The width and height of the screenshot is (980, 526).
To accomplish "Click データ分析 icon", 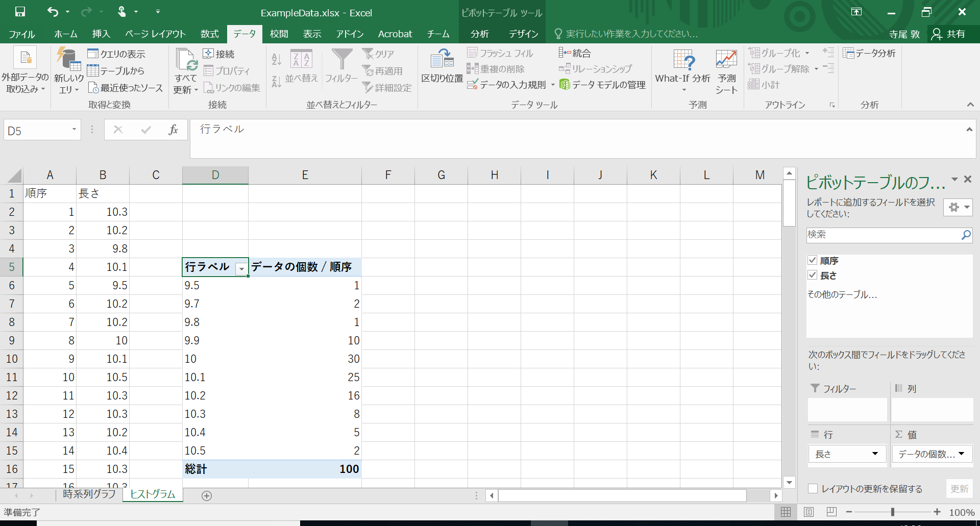I will [848, 53].
